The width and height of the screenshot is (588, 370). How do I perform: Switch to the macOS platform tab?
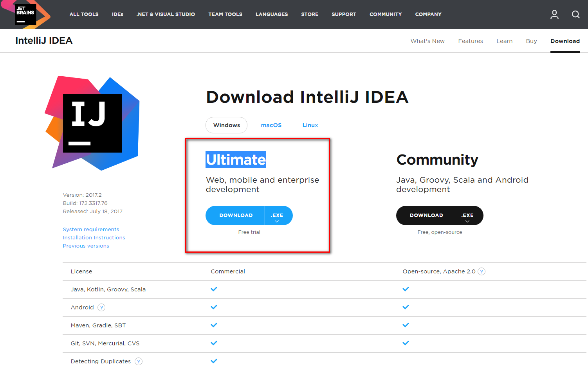271,125
